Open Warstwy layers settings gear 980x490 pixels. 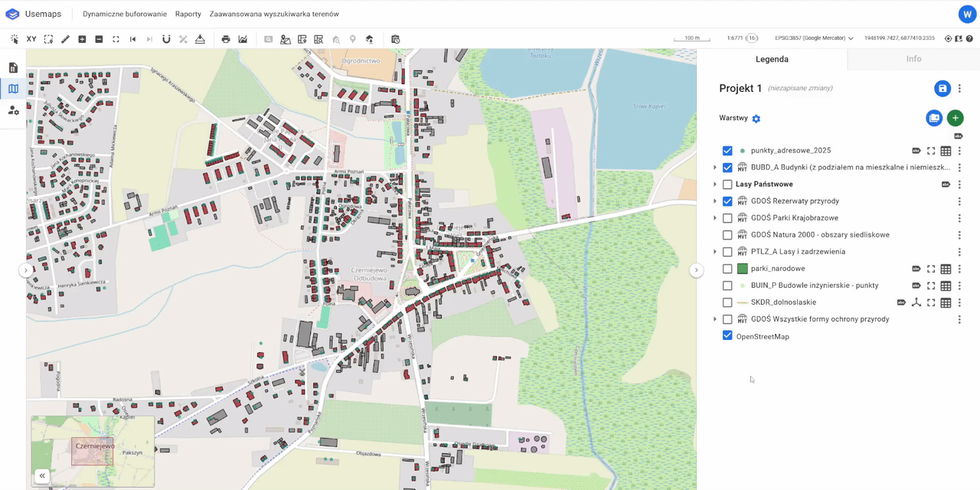coord(756,119)
